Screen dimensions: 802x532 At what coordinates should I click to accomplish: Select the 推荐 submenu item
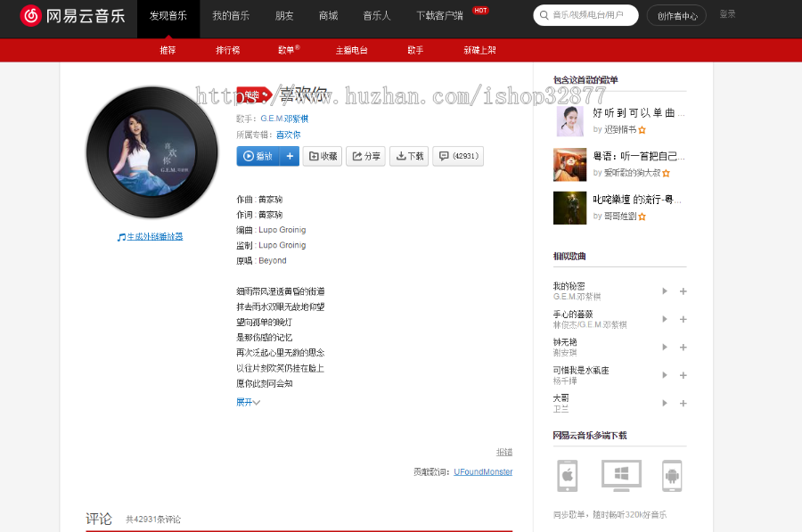pos(168,50)
